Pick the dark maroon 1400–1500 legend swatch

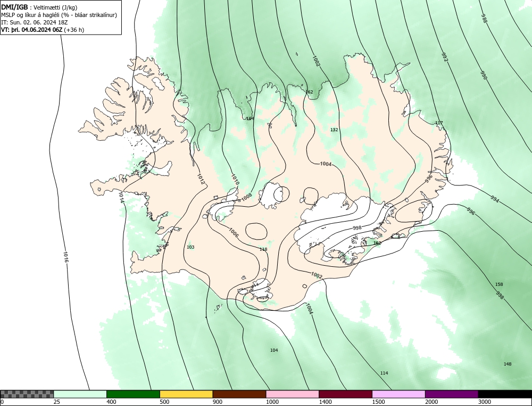(345, 394)
